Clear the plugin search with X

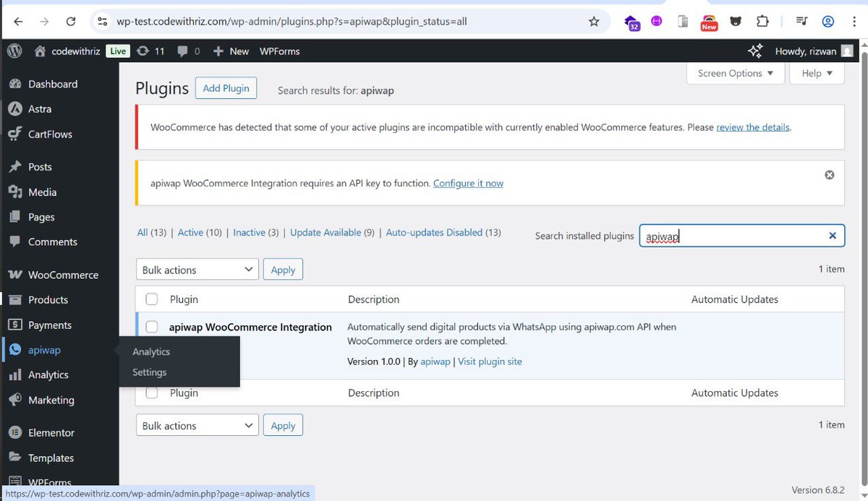[833, 236]
